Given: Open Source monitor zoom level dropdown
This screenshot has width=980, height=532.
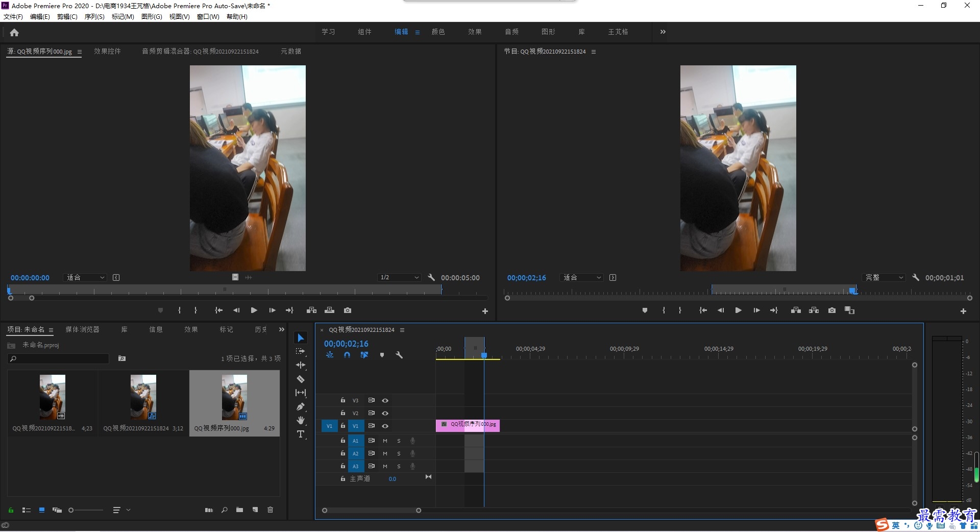Looking at the screenshot, I should click(85, 277).
